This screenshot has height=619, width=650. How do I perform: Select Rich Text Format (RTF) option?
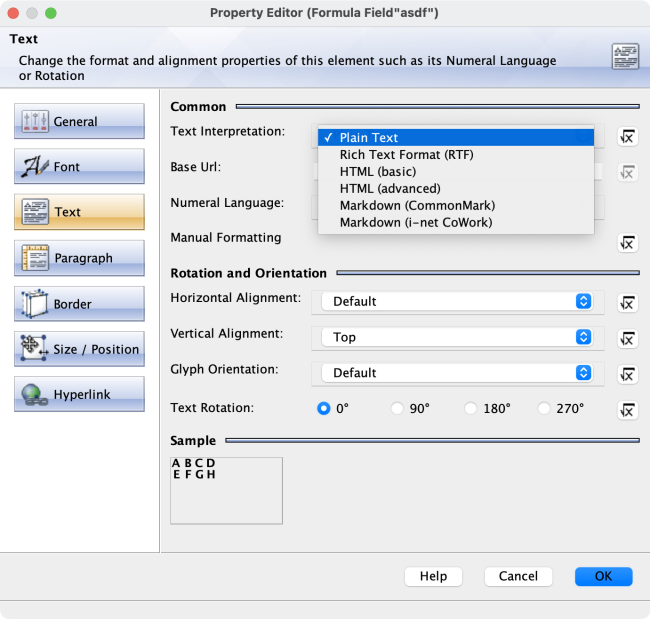456,155
